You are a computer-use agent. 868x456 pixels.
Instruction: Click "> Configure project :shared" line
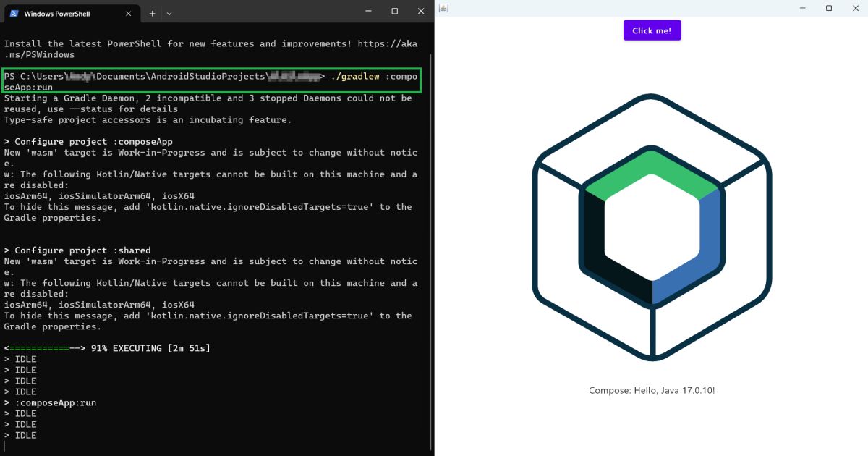(x=77, y=250)
